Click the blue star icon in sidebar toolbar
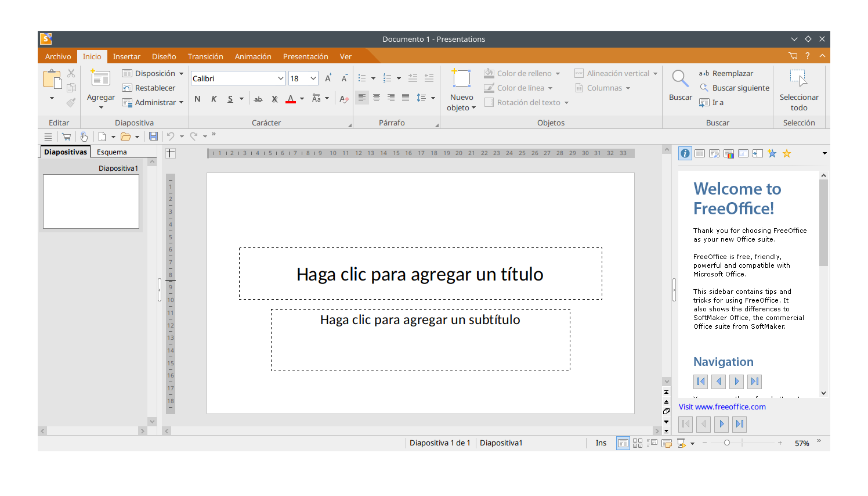The height and width of the screenshot is (496, 868). coord(772,153)
